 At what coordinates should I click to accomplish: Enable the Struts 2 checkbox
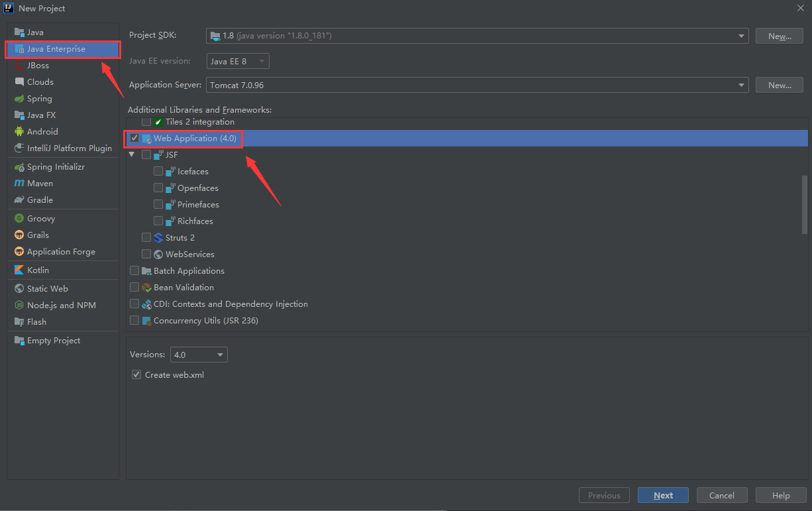146,238
